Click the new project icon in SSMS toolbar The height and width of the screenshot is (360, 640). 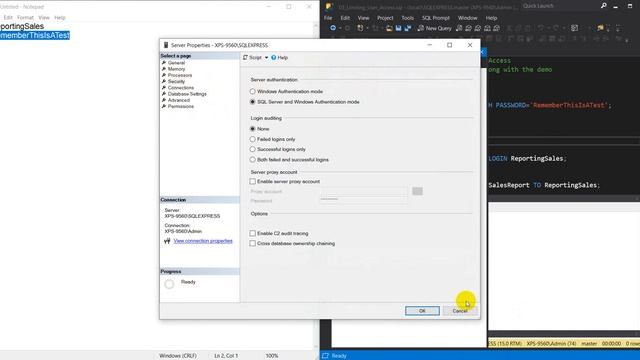click(360, 28)
